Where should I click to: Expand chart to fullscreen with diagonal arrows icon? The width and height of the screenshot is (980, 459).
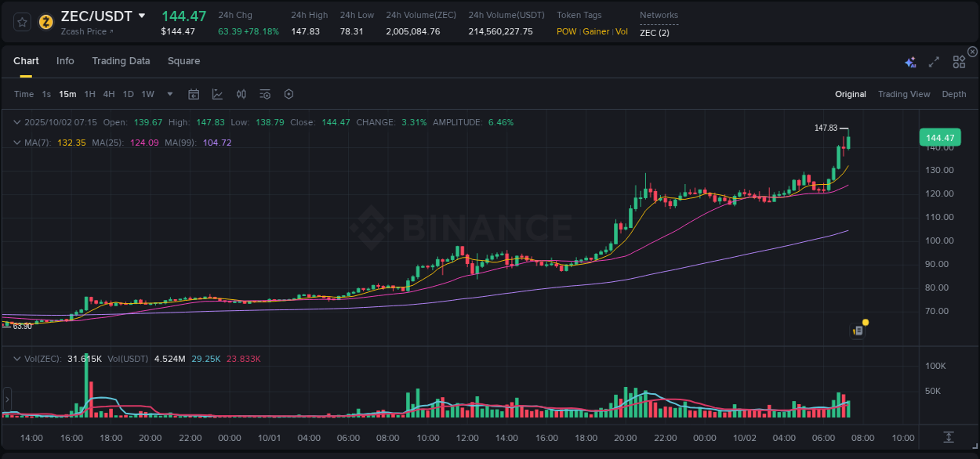(x=933, y=61)
